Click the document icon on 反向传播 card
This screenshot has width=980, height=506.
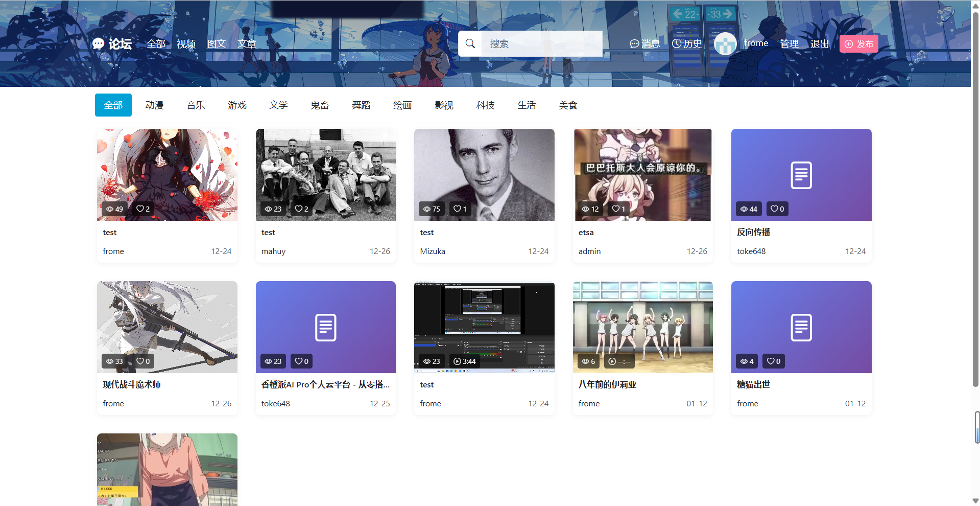[x=801, y=175]
